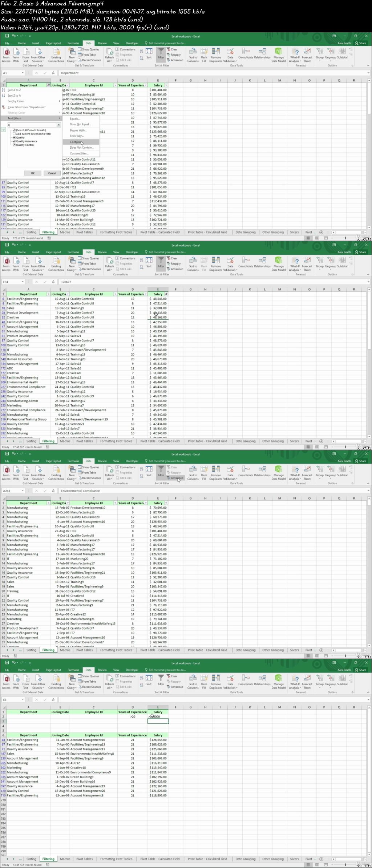The width and height of the screenshot is (372, 868).
Task: Click the filter search field containing 'q'
Action: pyautogui.click(x=32, y=125)
